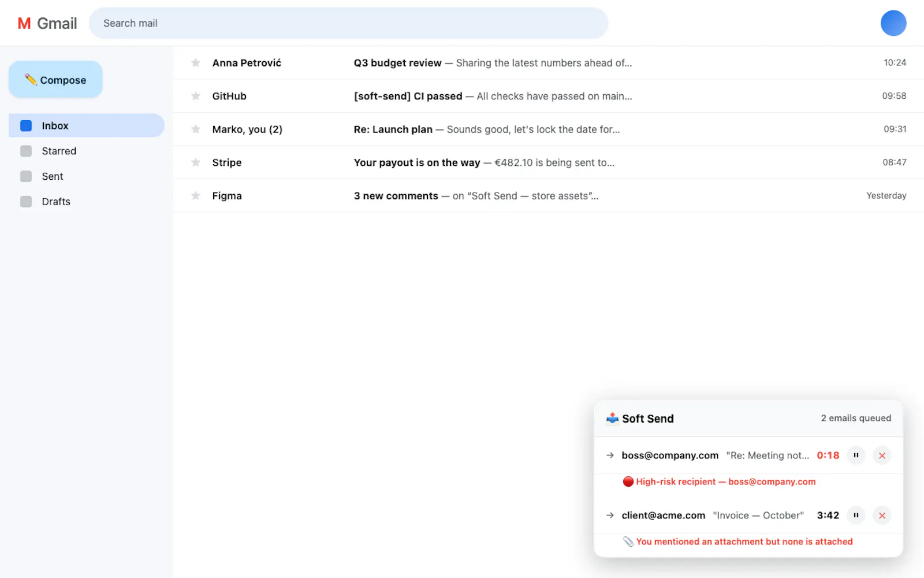The width and height of the screenshot is (924, 578).
Task: Open the Q3 budget review email
Action: 549,62
